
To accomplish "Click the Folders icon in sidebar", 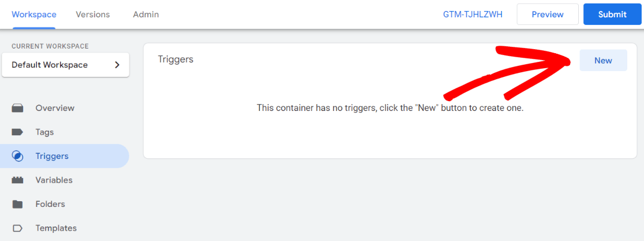I will pyautogui.click(x=18, y=204).
